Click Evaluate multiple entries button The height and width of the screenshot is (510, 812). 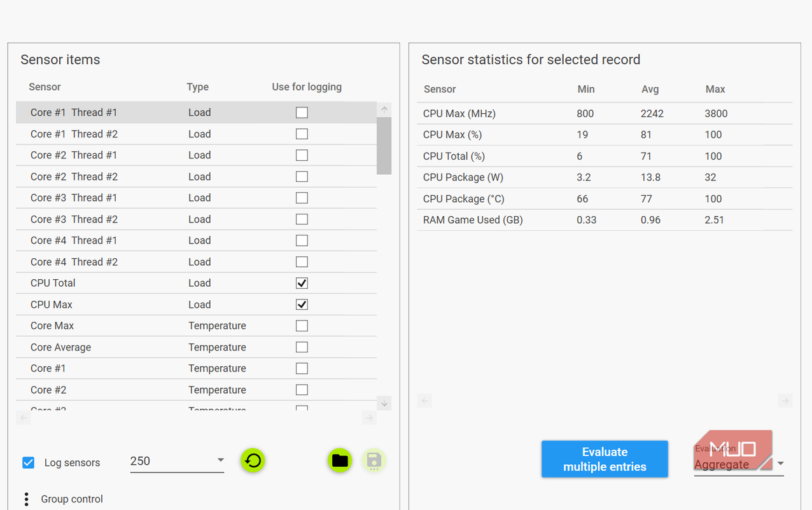point(605,459)
